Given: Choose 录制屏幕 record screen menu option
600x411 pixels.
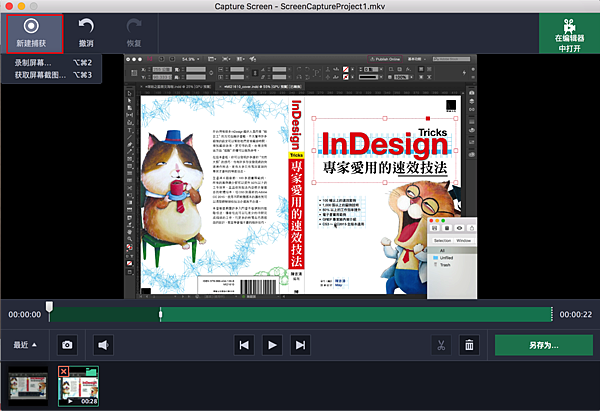Looking at the screenshot, I should tap(34, 62).
